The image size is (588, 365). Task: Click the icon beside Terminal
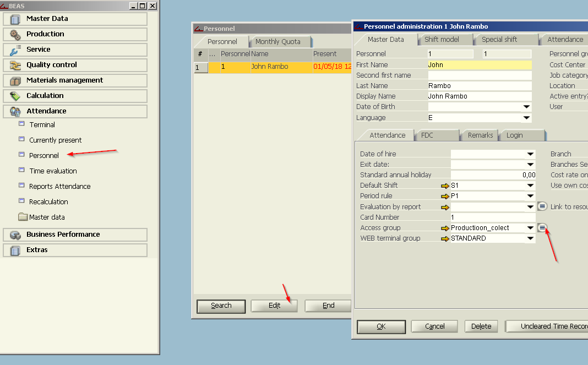coord(22,124)
